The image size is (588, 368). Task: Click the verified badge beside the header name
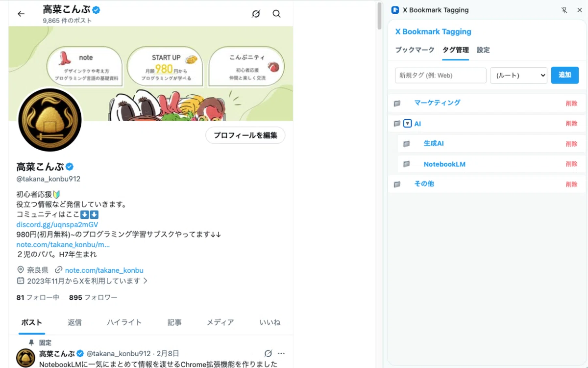pos(97,9)
